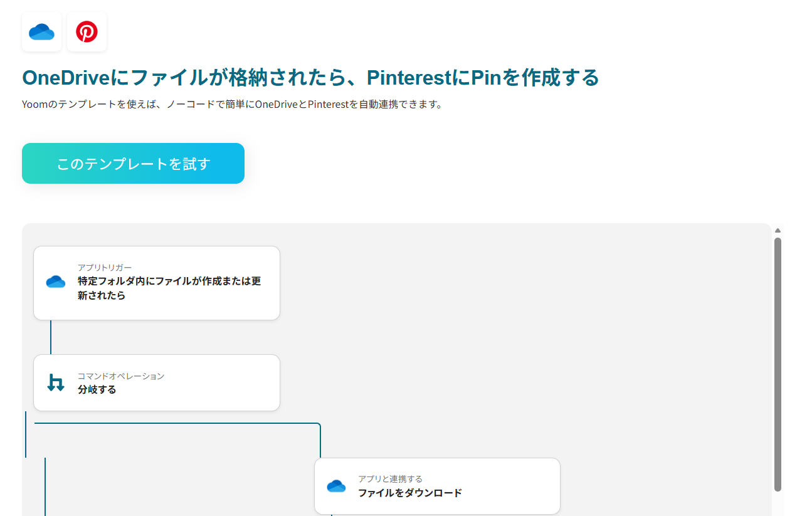
Task: Click OneDrive icon in the アプリトリガー card
Action: click(x=56, y=282)
